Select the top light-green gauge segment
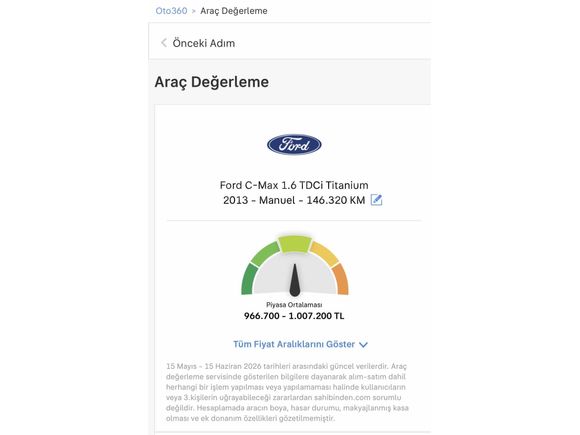 pos(295,244)
